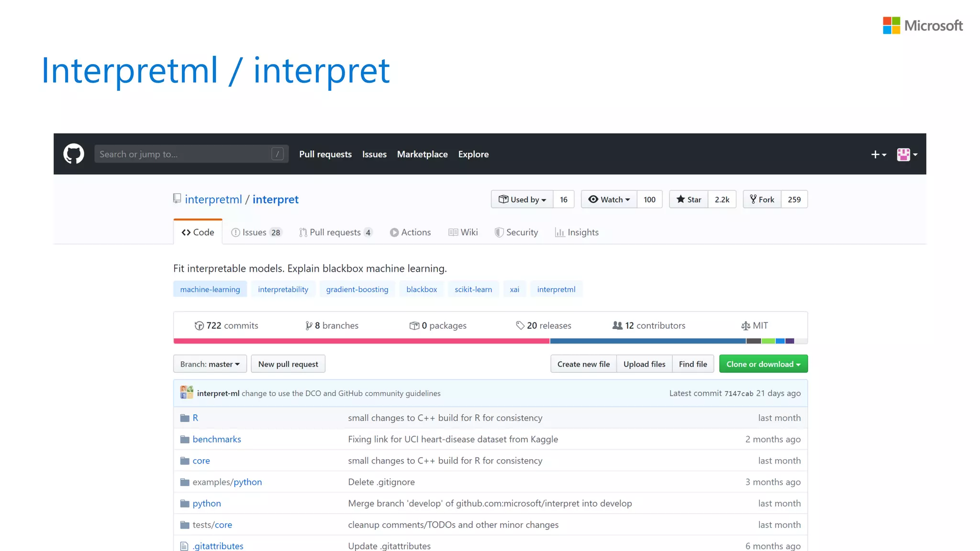Open the Security tab

pyautogui.click(x=516, y=232)
